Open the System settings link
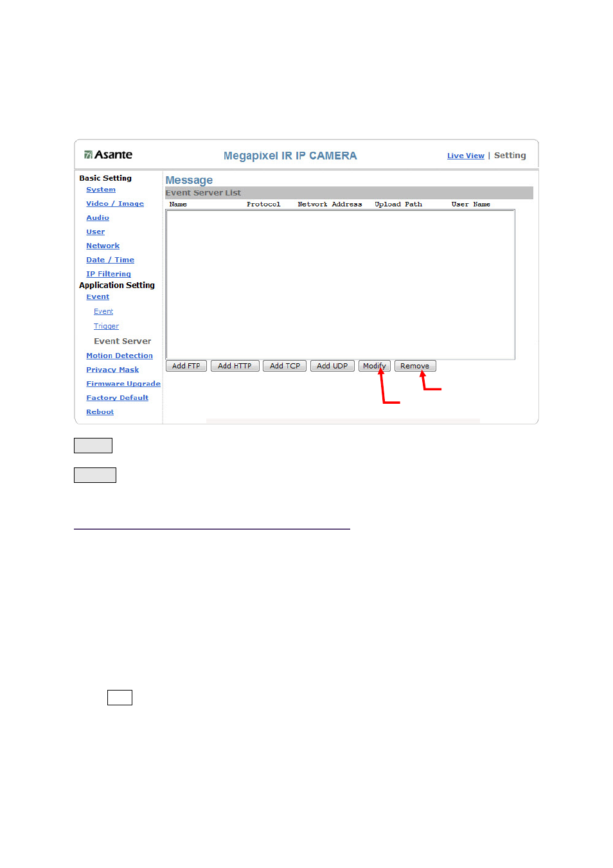Viewport: 613px width, 868px height. 101,190
